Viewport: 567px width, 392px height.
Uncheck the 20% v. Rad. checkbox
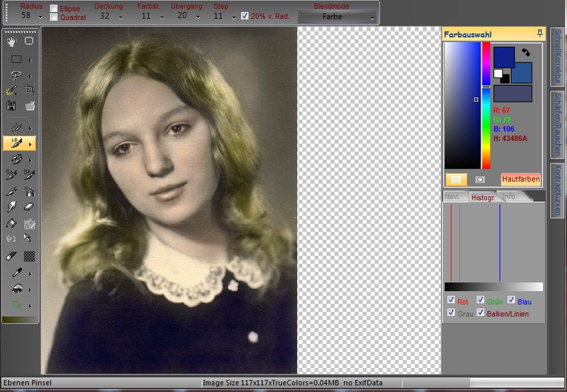click(245, 16)
